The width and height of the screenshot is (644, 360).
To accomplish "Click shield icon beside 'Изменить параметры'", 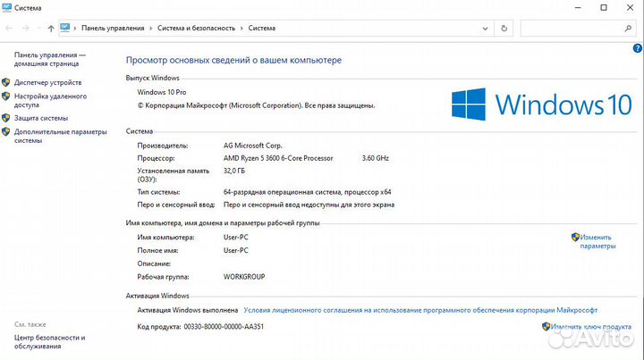I will (x=575, y=237).
